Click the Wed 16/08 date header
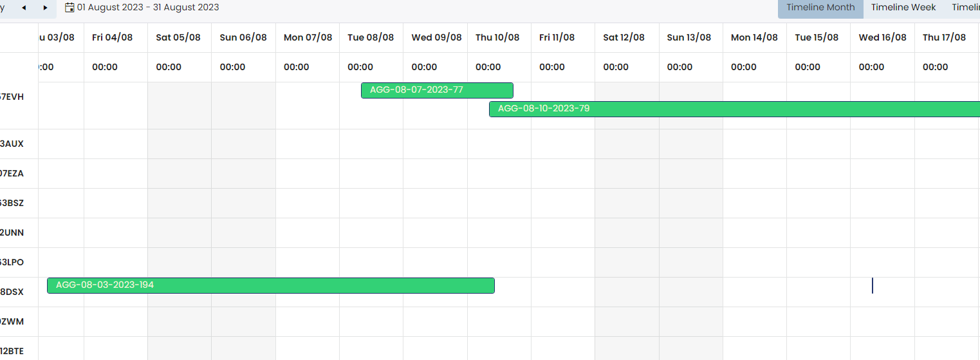 pos(882,37)
